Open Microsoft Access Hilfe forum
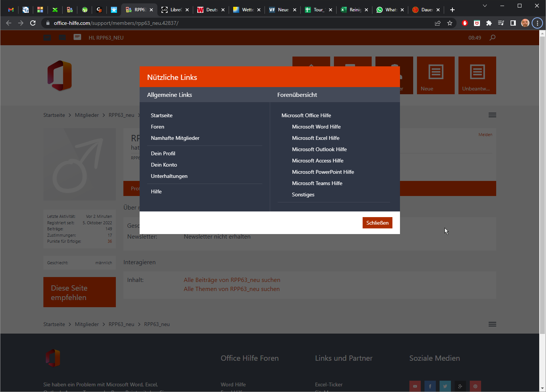Image resolution: width=546 pixels, height=392 pixels. [x=317, y=161]
